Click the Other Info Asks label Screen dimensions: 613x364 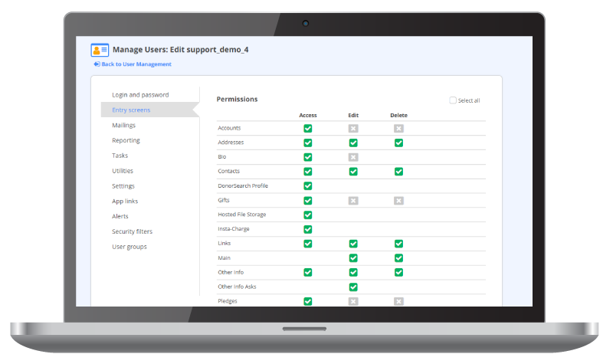pyautogui.click(x=237, y=287)
